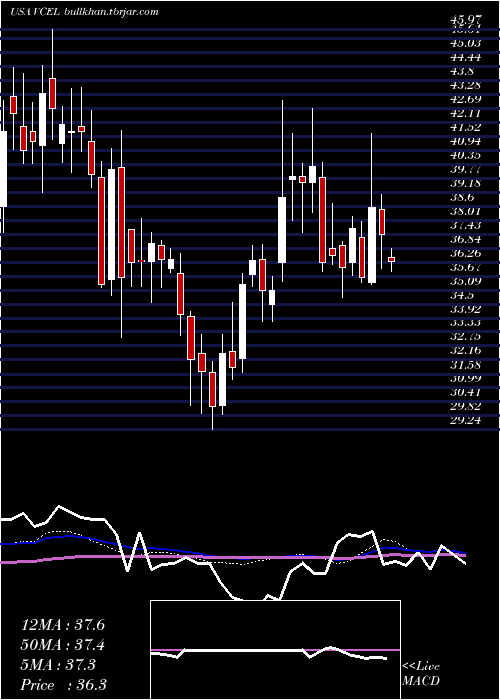Select the 31.58 price axis label
Screen dimensions: 500x700
466,366
